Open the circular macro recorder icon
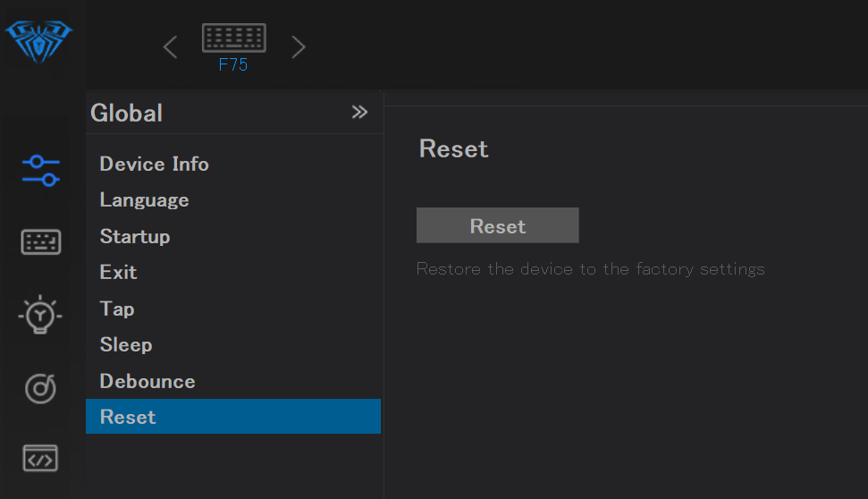This screenshot has width=868, height=499. coord(41,388)
